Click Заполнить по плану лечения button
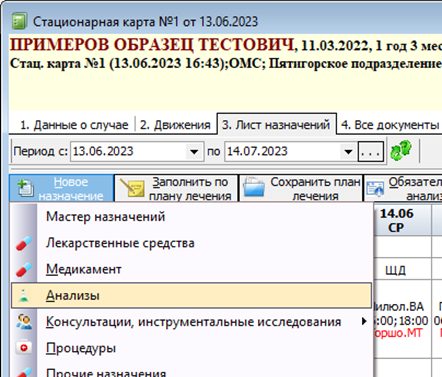This screenshot has height=377, width=442. [x=176, y=188]
